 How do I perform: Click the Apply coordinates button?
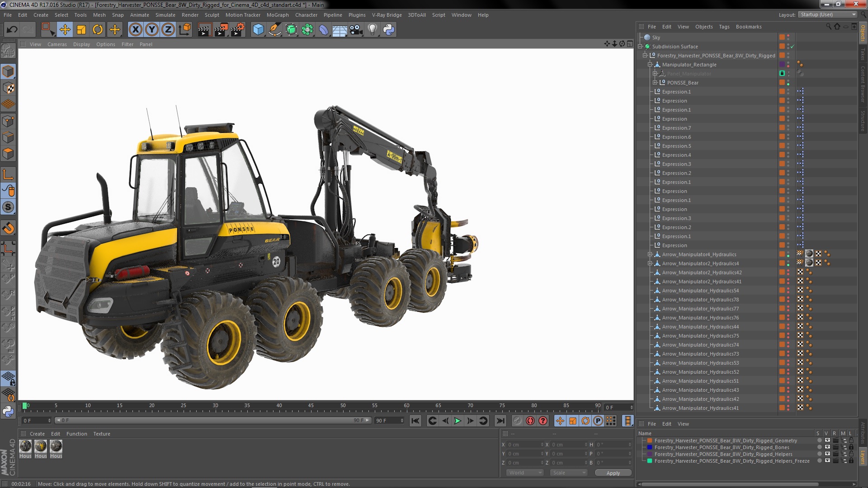click(613, 473)
